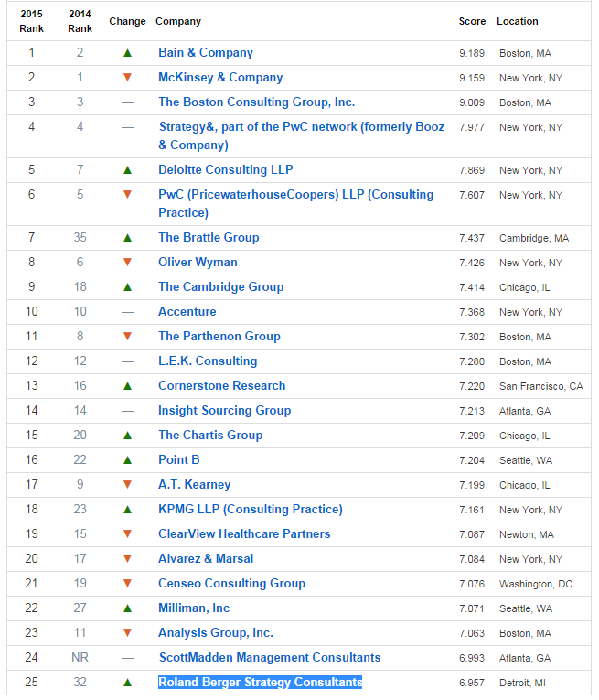Open the Alvarez & Marsal link
The width and height of the screenshot is (599, 700).
click(206, 558)
